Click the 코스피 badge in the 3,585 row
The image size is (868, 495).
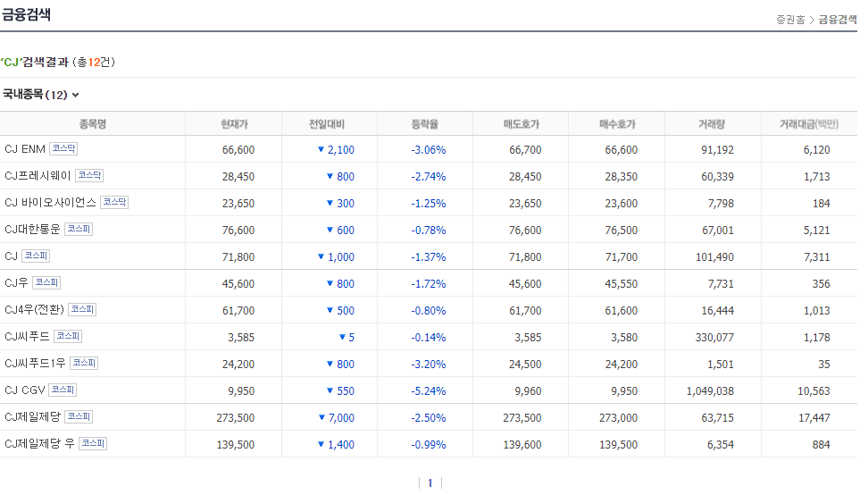pos(68,336)
